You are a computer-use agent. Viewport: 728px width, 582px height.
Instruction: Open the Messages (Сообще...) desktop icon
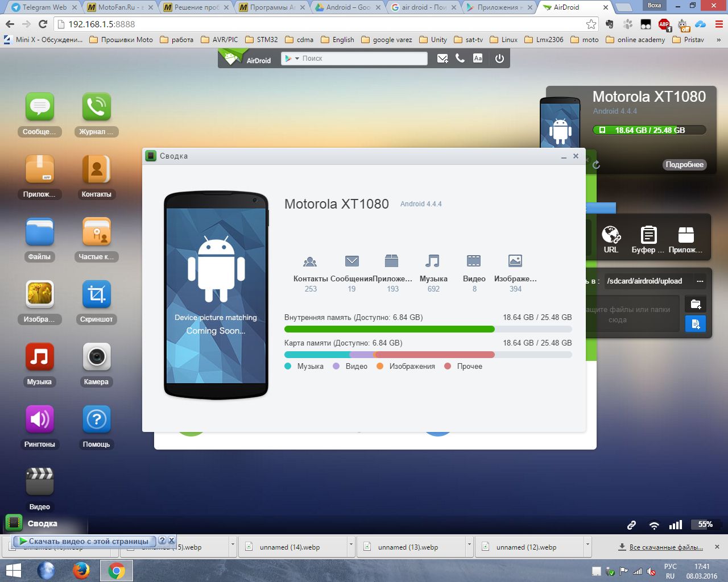tap(40, 107)
